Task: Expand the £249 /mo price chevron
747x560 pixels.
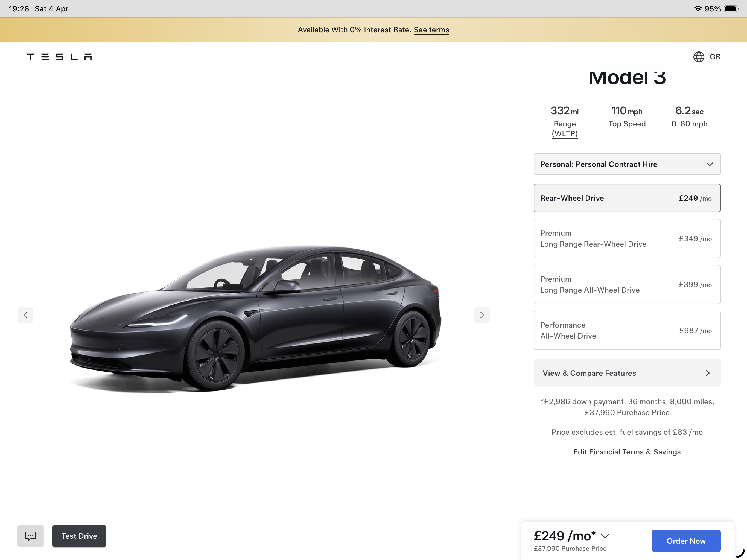Action: (605, 536)
